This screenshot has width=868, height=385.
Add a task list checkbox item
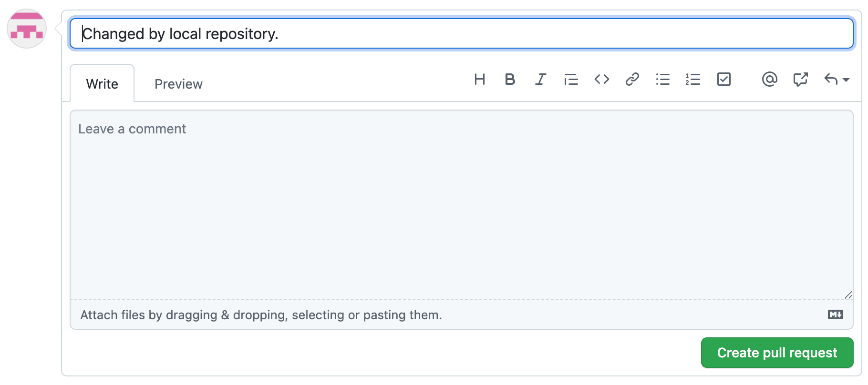[x=723, y=79]
